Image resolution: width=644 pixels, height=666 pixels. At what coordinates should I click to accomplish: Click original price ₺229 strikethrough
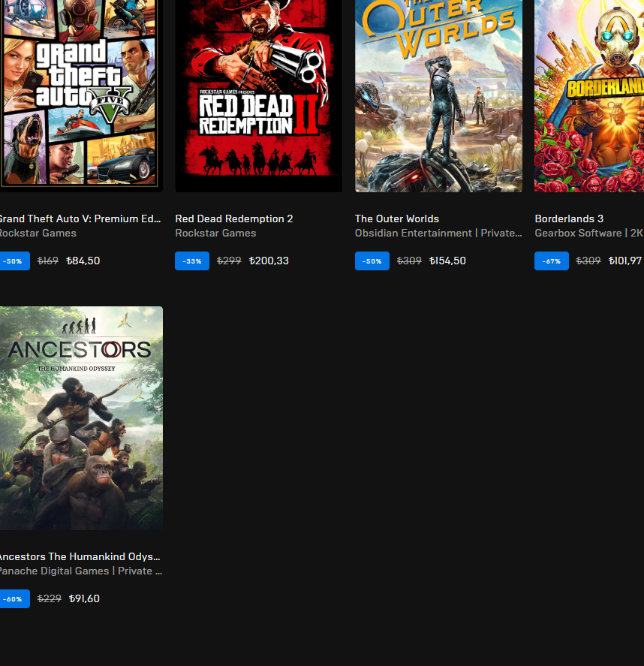[x=50, y=598]
